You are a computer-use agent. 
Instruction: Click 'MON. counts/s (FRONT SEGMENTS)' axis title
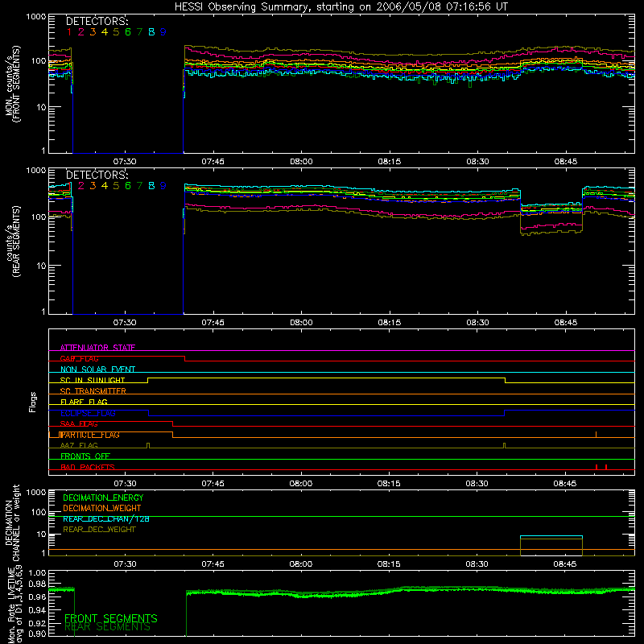point(12,84)
